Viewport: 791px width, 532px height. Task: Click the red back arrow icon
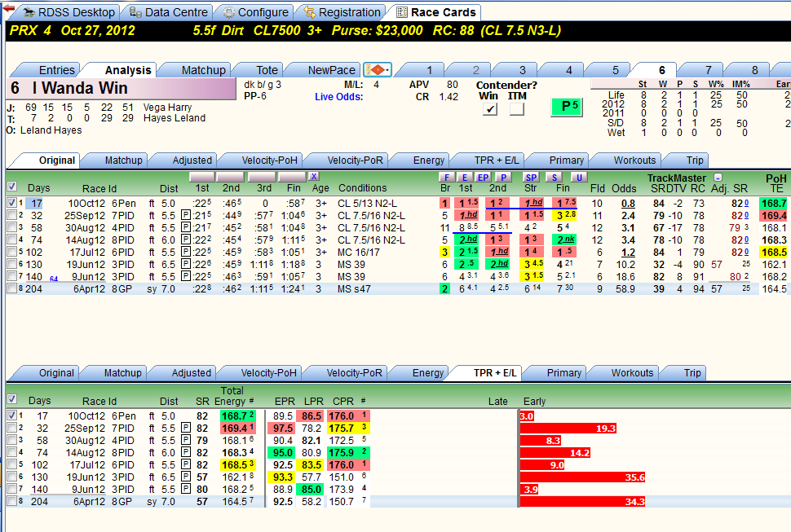click(9, 9)
